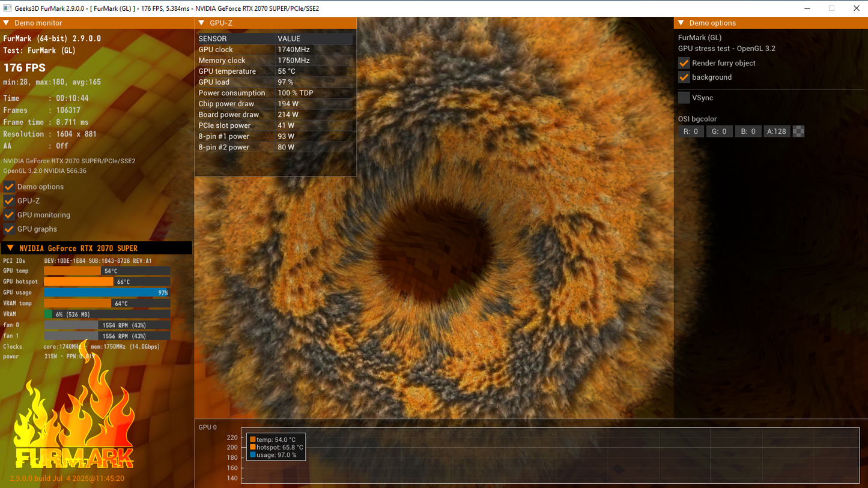Disable the GPU monitoring checkbox
Screen dimensions: 868x488
tap(9, 215)
